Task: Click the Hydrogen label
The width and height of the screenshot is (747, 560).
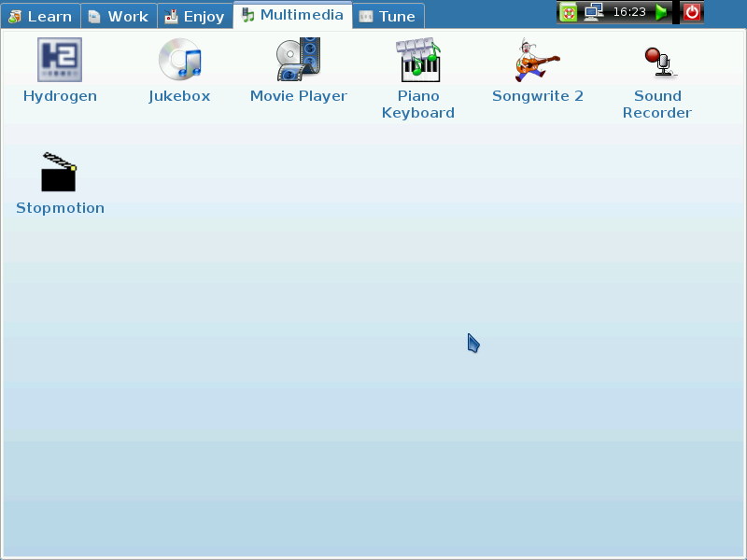Action: (60, 96)
